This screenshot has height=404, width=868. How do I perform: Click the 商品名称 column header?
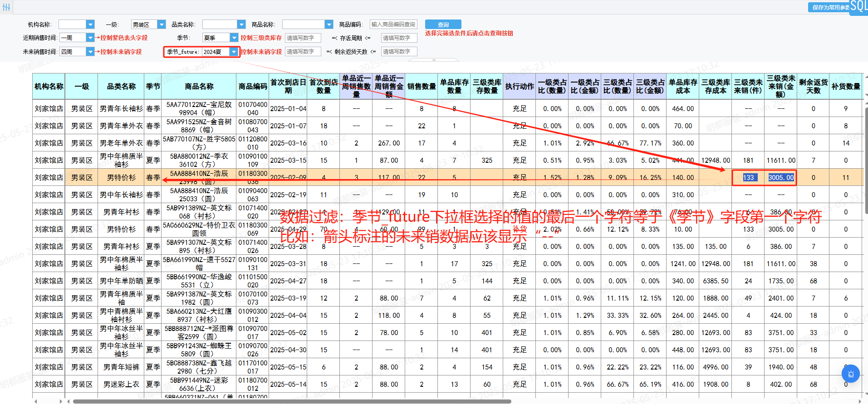tap(199, 86)
